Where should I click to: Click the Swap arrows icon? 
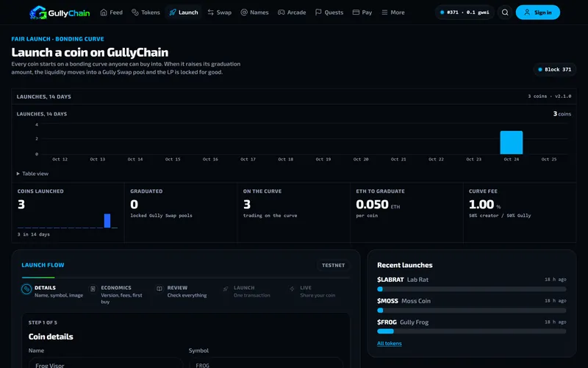[x=211, y=13]
